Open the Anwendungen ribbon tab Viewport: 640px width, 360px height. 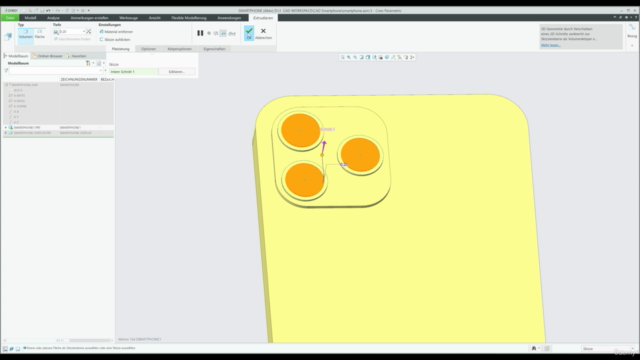tap(229, 18)
